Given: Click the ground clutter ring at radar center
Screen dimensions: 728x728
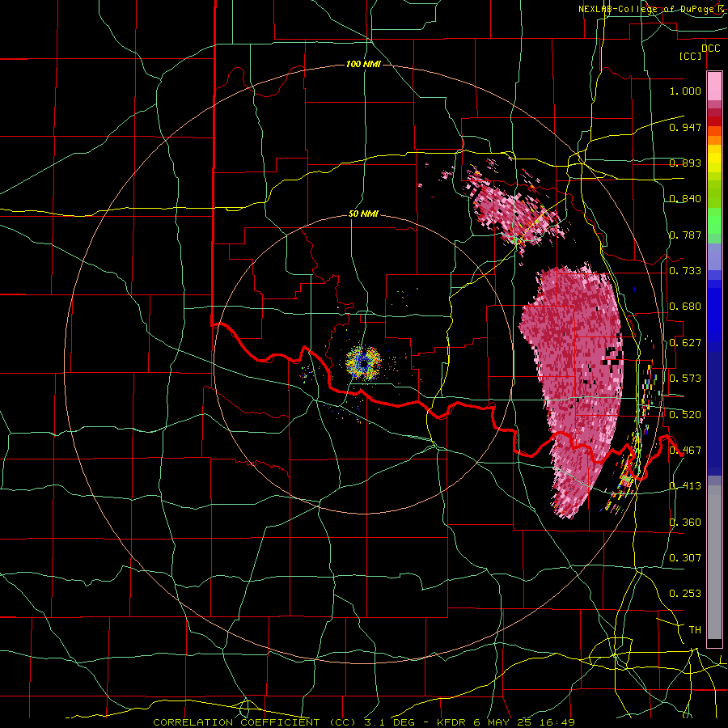Looking at the screenshot, I should point(363,363).
